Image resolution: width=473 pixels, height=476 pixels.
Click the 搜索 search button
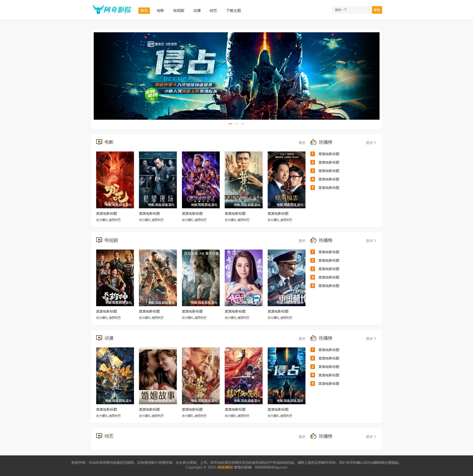[377, 10]
